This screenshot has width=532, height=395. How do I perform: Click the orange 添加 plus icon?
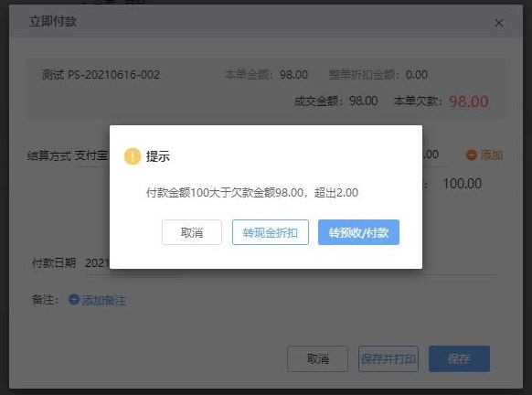(x=472, y=155)
